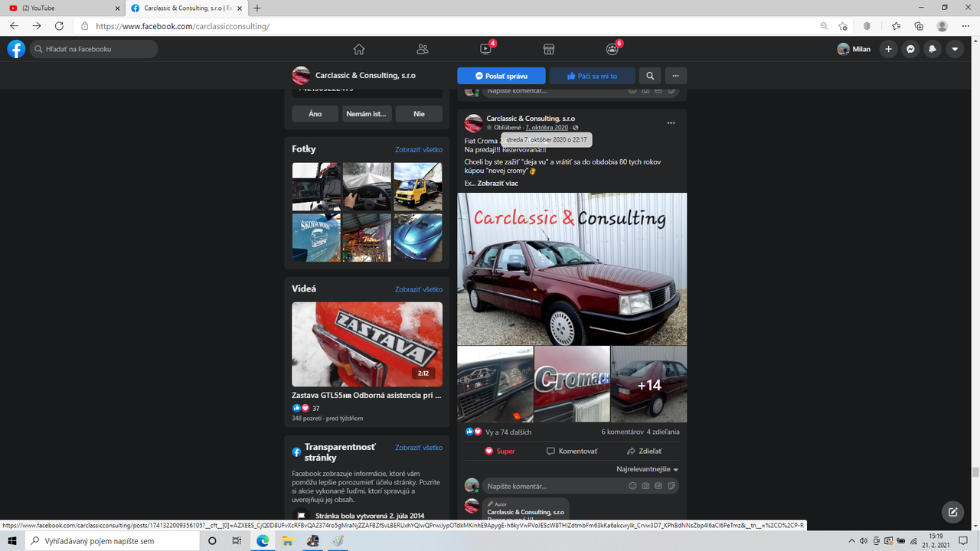The height and width of the screenshot is (551, 980).
Task: Click Poslať správu button
Action: pyautogui.click(x=501, y=76)
